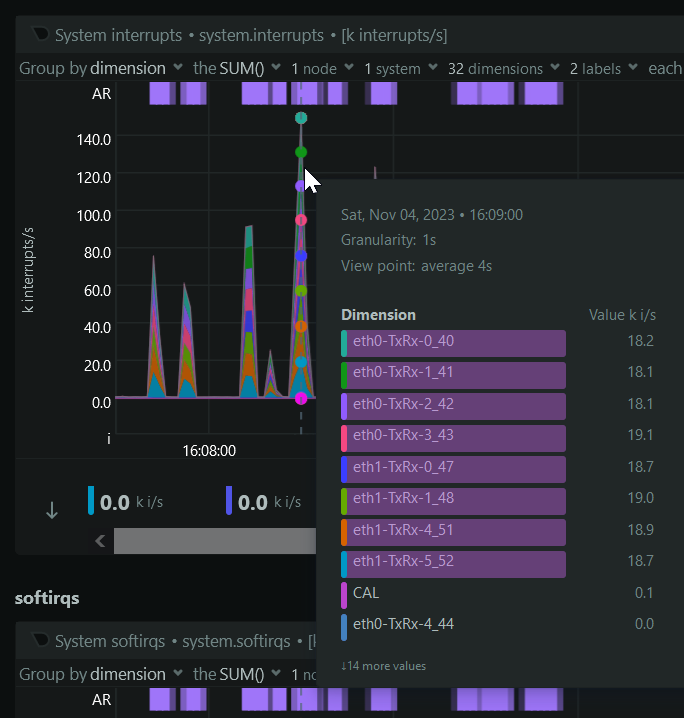Click the indigo 0.0 k i/s legend value
684x718 pixels.
coord(264,502)
